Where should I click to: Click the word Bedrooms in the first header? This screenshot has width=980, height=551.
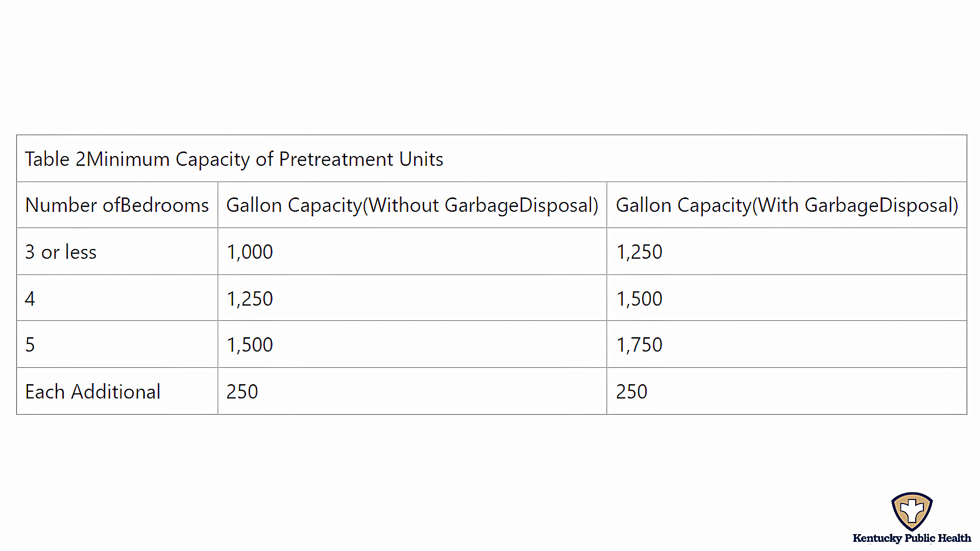coord(164,205)
